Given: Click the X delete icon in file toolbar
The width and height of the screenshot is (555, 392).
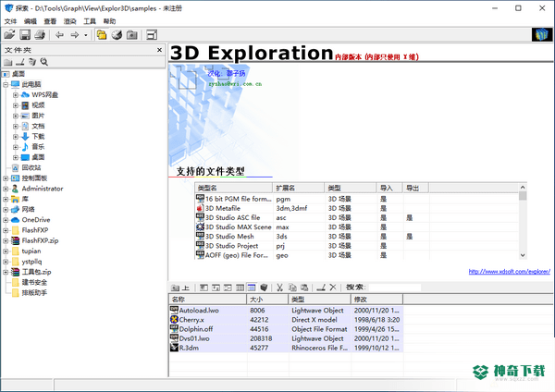Looking at the screenshot, I should click(333, 288).
